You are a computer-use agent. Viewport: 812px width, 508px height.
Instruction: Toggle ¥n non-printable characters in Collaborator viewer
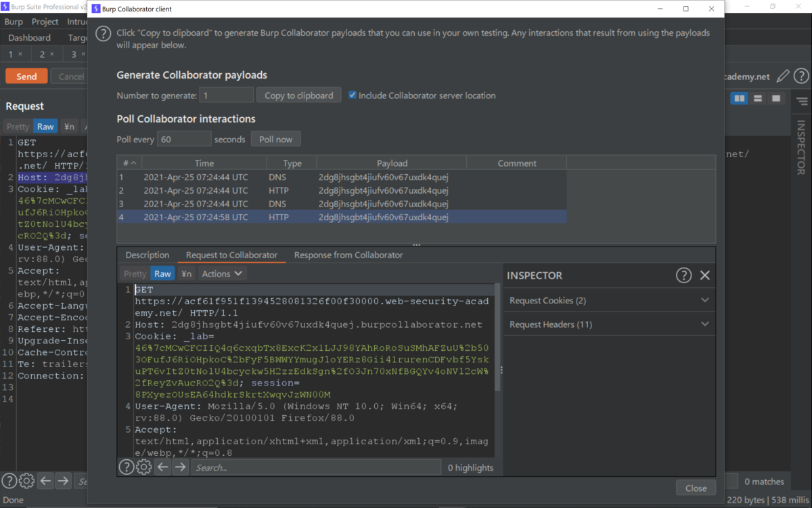(186, 274)
